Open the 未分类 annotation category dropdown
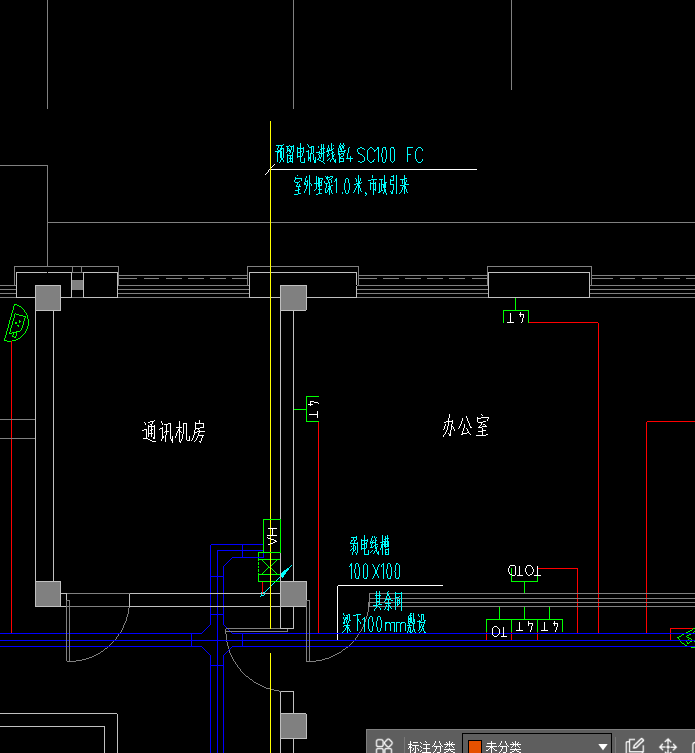Screen dimensions: 695x753 pyautogui.click(x=536, y=746)
